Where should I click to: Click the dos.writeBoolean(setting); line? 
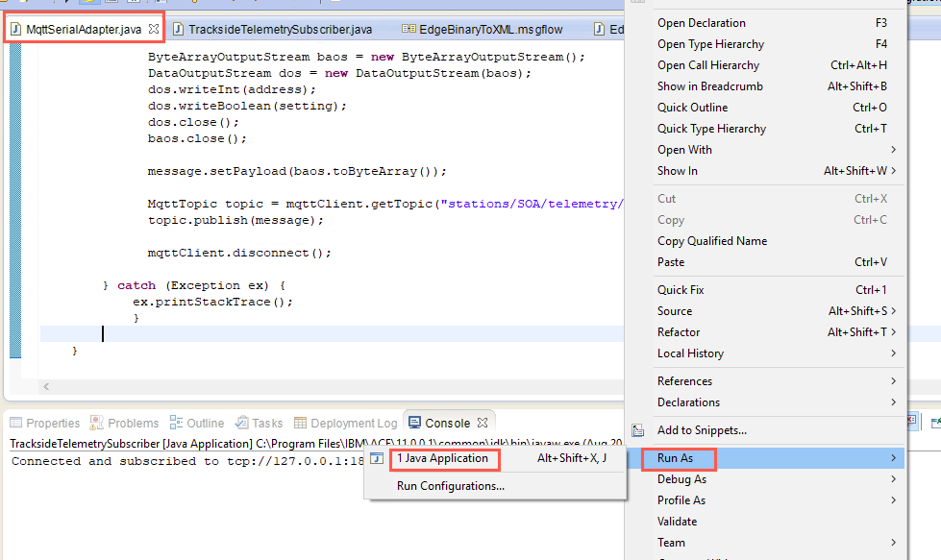tap(247, 106)
